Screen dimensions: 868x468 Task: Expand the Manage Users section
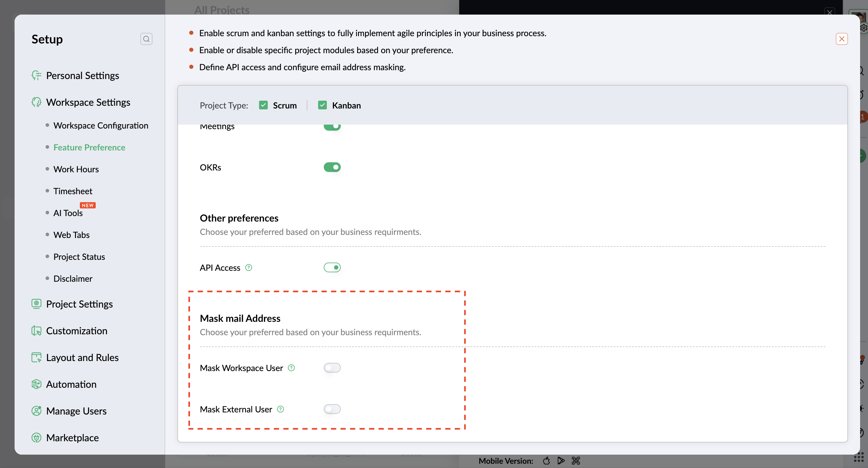(77, 411)
